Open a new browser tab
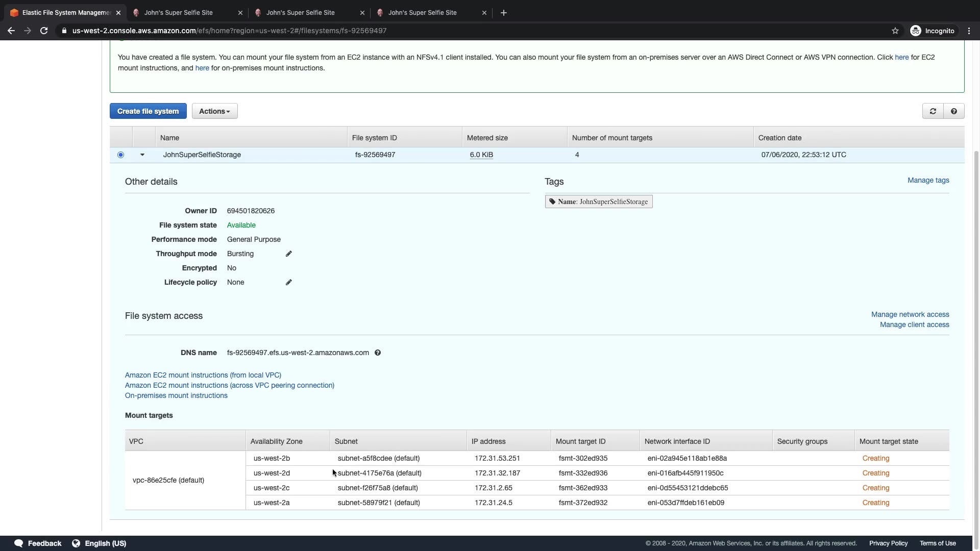980x551 pixels. (504, 13)
